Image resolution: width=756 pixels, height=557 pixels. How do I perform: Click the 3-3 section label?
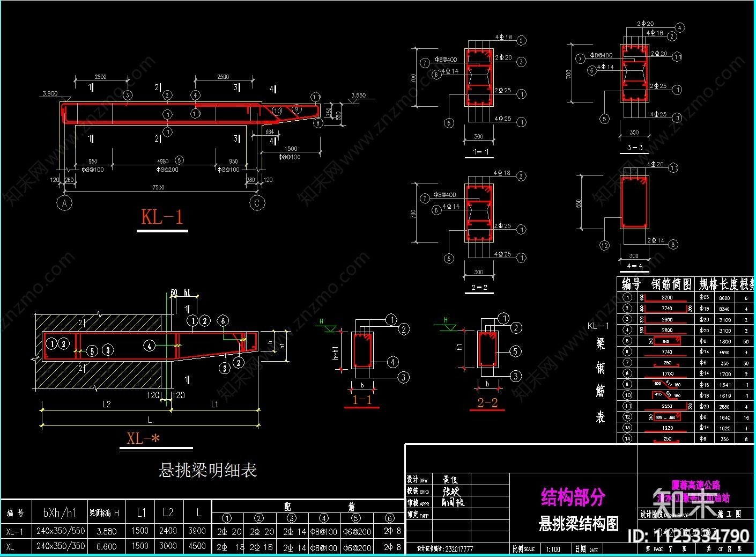[635, 147]
